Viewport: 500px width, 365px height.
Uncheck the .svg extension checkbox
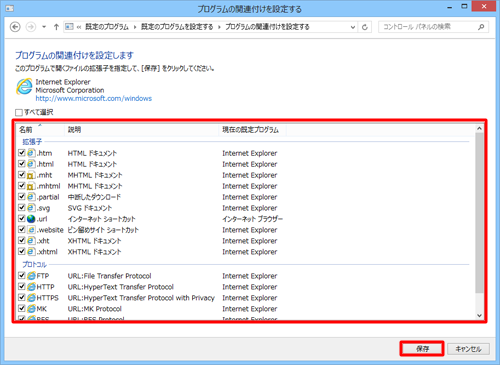22,207
